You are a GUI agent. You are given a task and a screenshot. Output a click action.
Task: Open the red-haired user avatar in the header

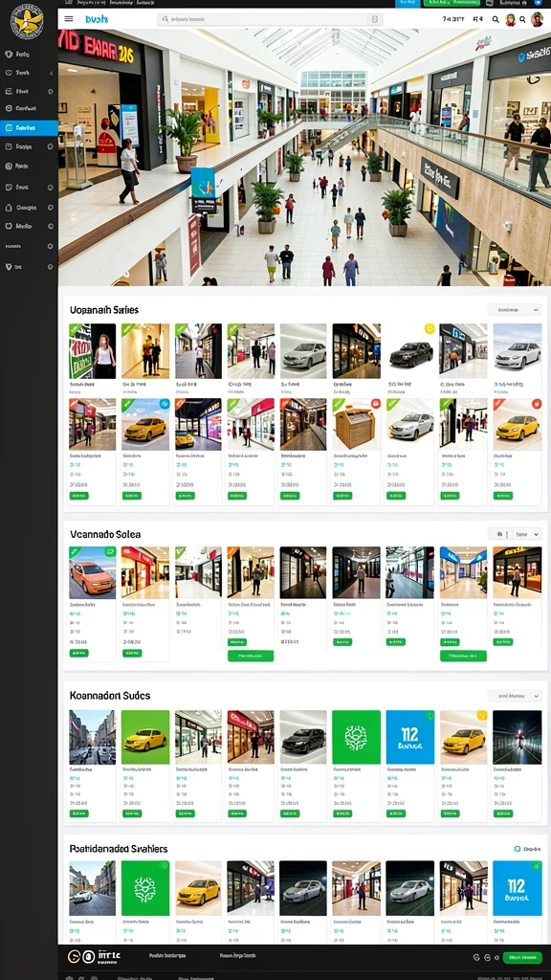[x=511, y=19]
